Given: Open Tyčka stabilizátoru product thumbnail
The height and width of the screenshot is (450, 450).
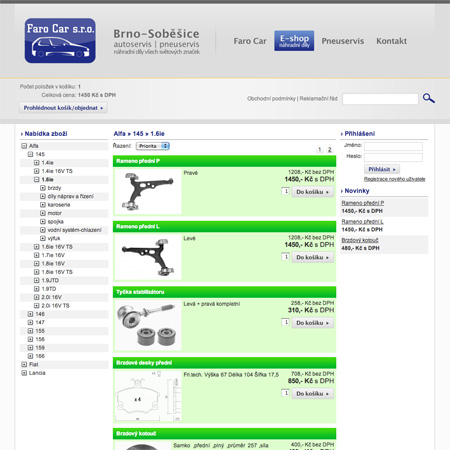Looking at the screenshot, I should [148, 325].
